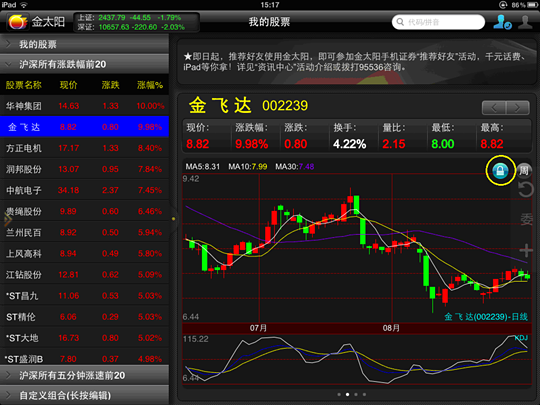Switch chart to weekly 周 period

point(524,170)
